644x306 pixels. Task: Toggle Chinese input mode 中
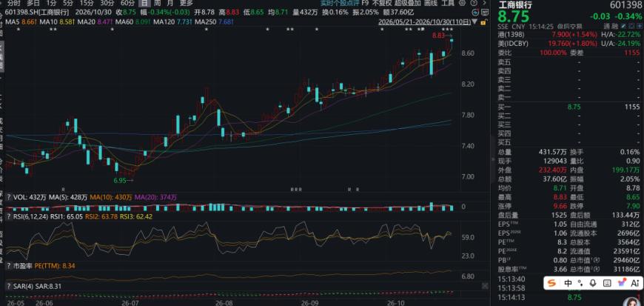pos(568,283)
